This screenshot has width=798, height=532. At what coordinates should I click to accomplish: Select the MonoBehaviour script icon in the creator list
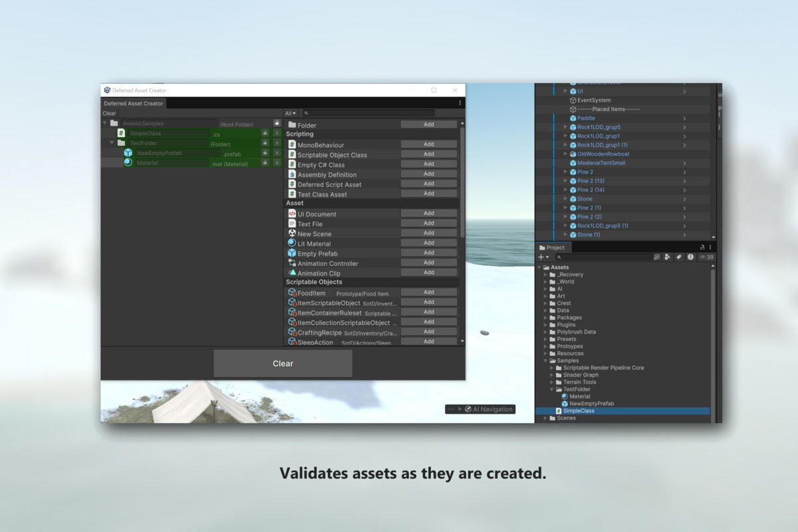pos(293,145)
